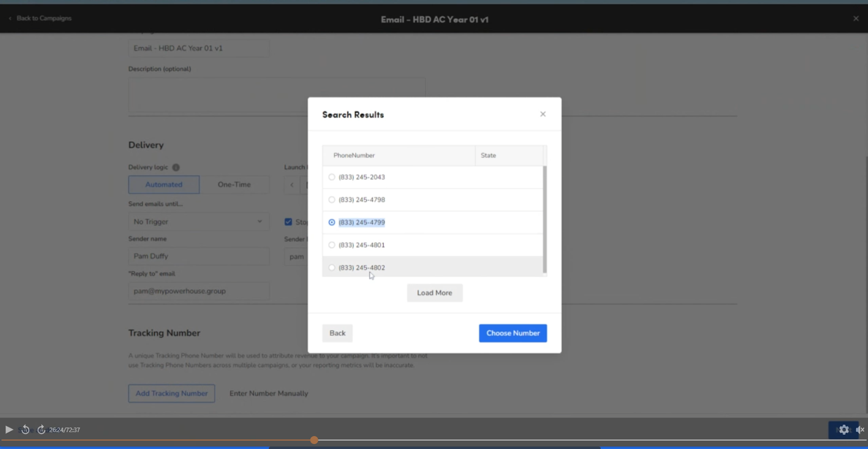Screen dimensions: 868x449
Task: Open the player settings gear
Action: tap(844, 429)
